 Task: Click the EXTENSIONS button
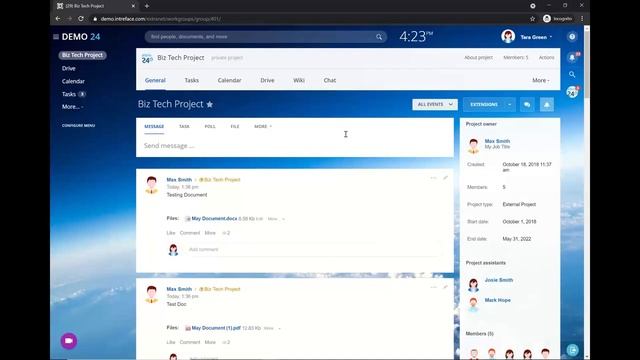(x=484, y=104)
